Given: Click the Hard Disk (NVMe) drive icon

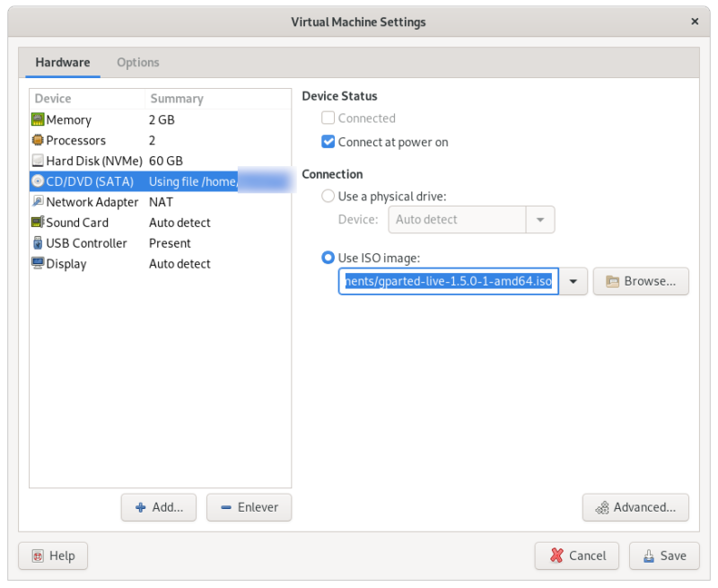Looking at the screenshot, I should (38, 161).
